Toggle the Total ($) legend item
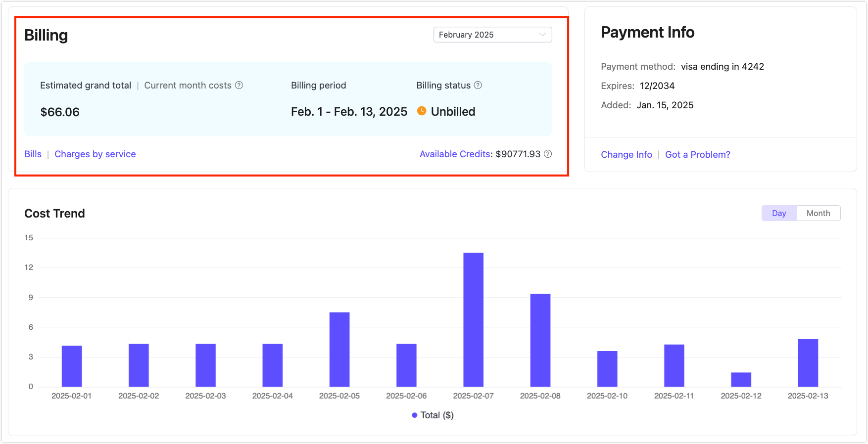Screen dimensions: 868x444 point(433,415)
